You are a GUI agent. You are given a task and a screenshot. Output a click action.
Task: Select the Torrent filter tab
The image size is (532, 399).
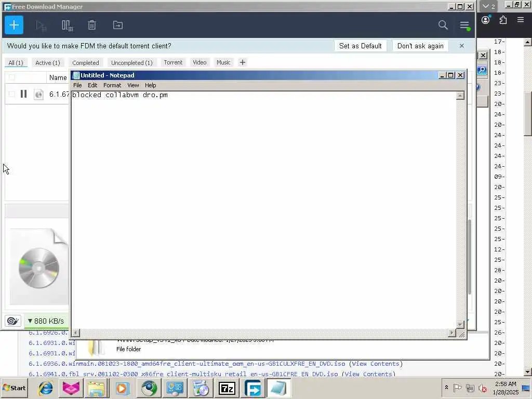tap(173, 62)
